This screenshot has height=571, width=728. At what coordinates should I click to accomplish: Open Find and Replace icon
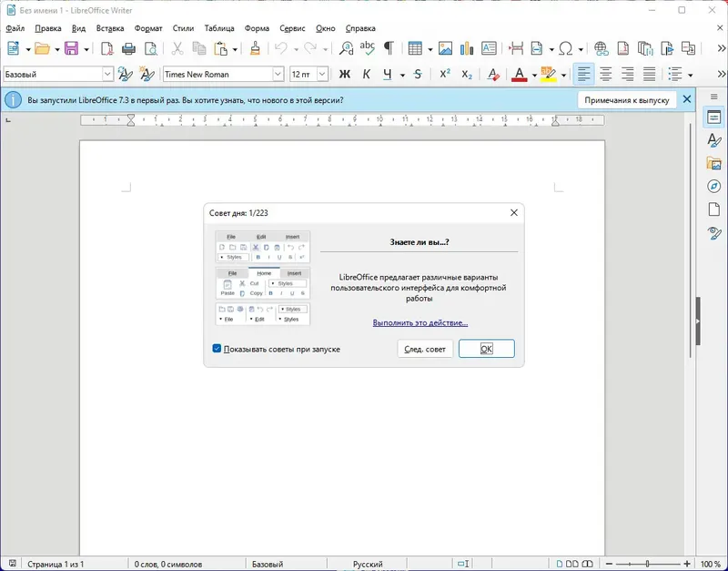[346, 48]
